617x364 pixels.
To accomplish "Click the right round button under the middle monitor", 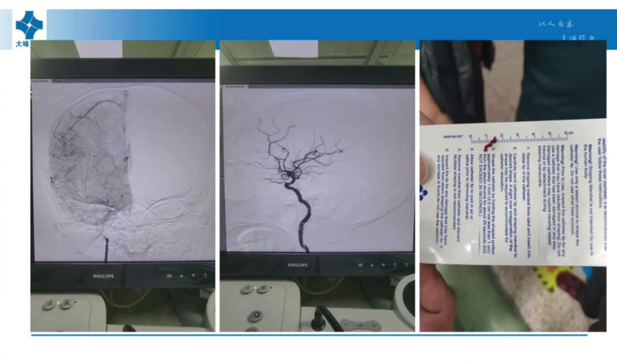I will pyautogui.click(x=263, y=289).
